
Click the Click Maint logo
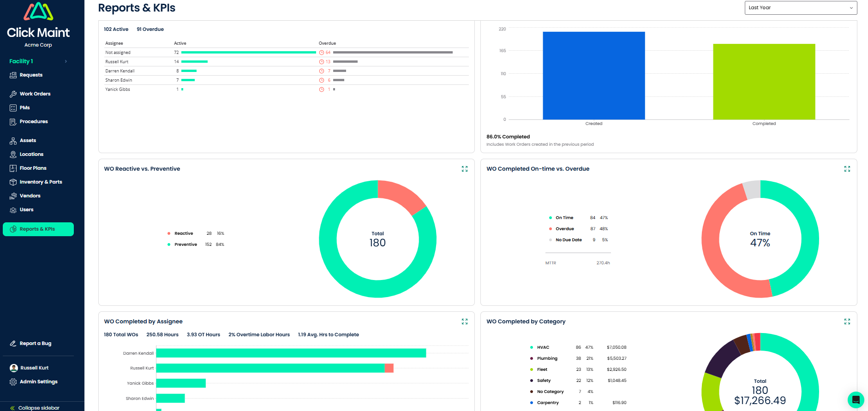[38, 21]
